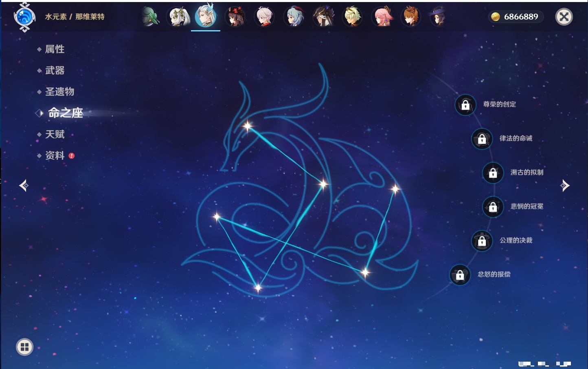Open the lock icon for 尊荣的创定
The height and width of the screenshot is (369, 588).
[465, 105]
